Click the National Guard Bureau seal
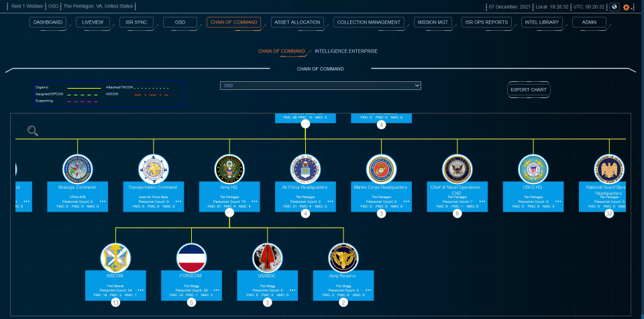Screen dimensions: 644x319 pyautogui.click(x=609, y=169)
